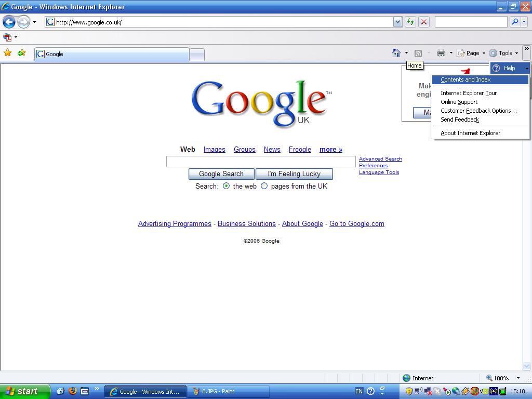Click the News link
The image size is (532, 399).
(272, 150)
